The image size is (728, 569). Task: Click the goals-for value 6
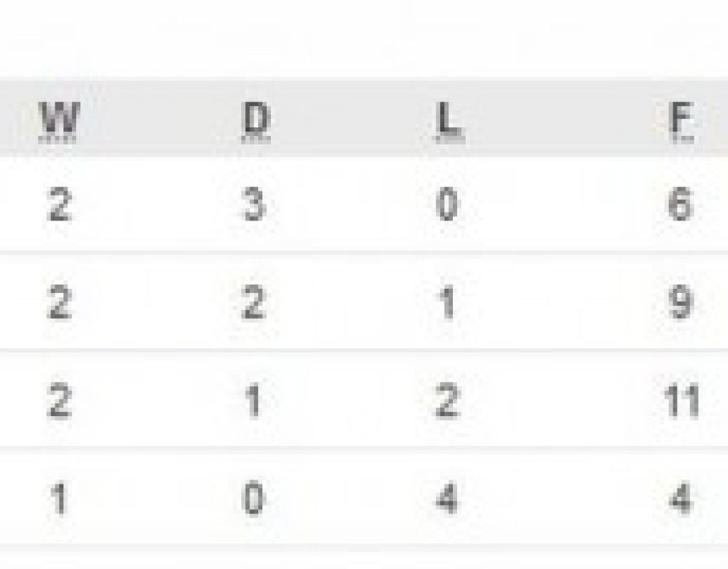click(x=680, y=206)
